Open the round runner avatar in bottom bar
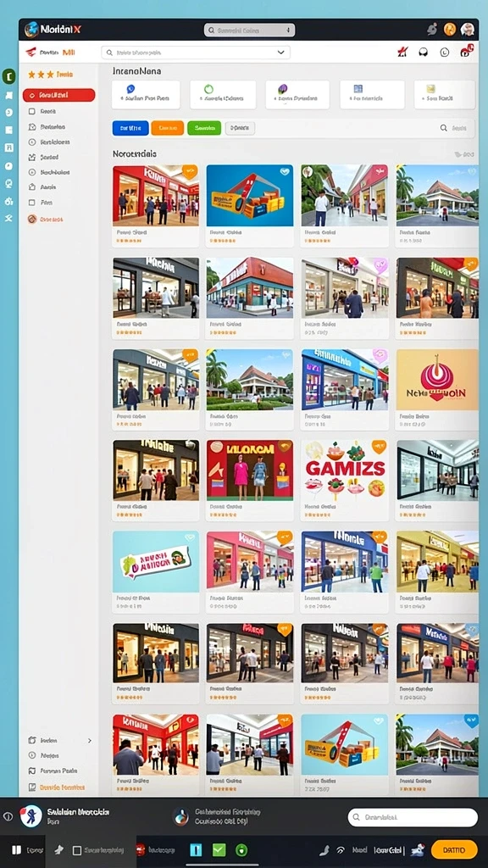Image resolution: width=488 pixels, height=868 pixels. pos(31,816)
